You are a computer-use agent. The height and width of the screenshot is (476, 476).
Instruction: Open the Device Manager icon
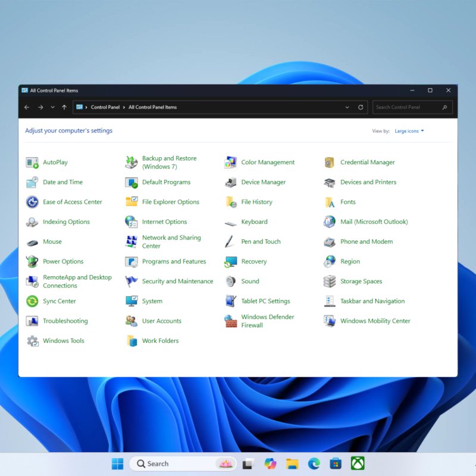point(231,183)
